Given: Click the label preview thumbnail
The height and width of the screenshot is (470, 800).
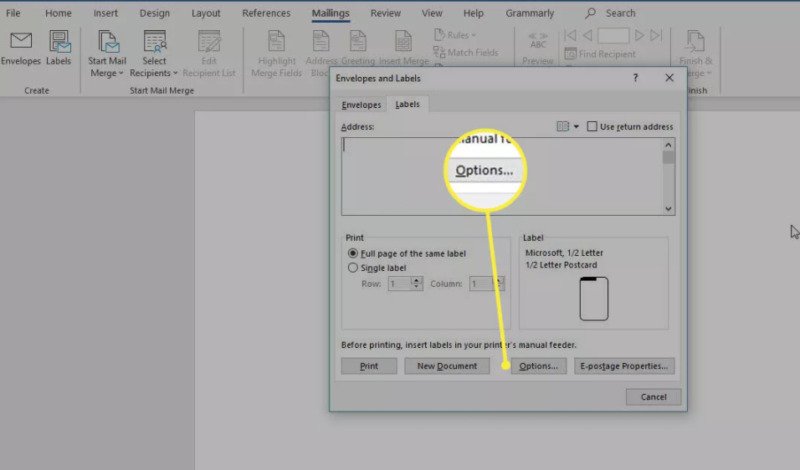Looking at the screenshot, I should (x=594, y=299).
